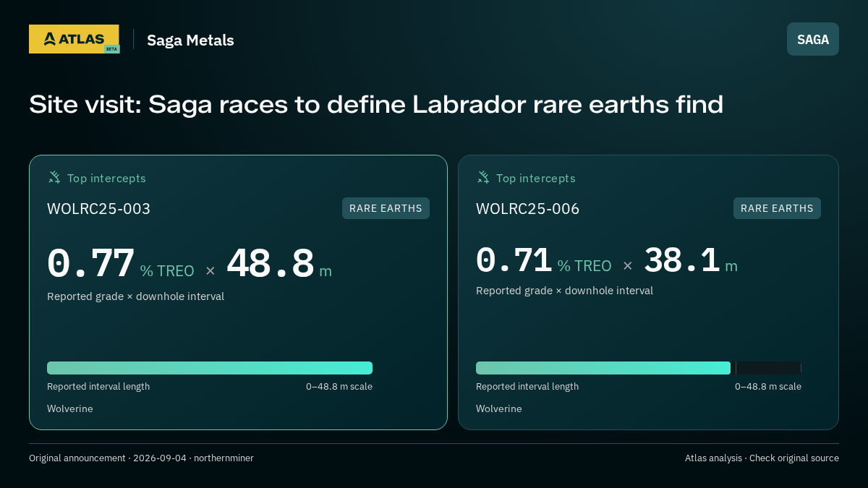Click grade × downhole interval caption under 0.77

(135, 296)
